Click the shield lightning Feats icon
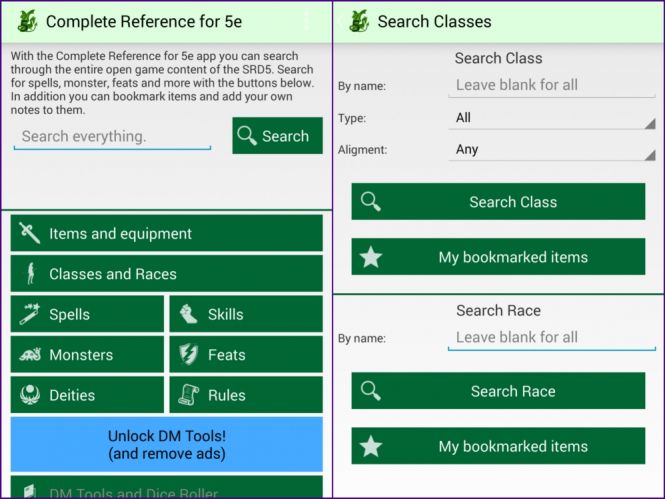 click(x=188, y=354)
